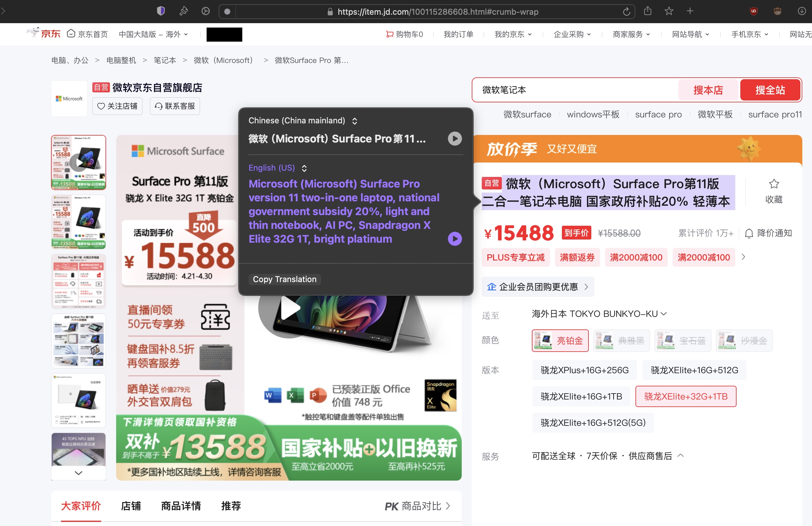Open browser downloads icon
812x526 pixels.
(x=802, y=11)
